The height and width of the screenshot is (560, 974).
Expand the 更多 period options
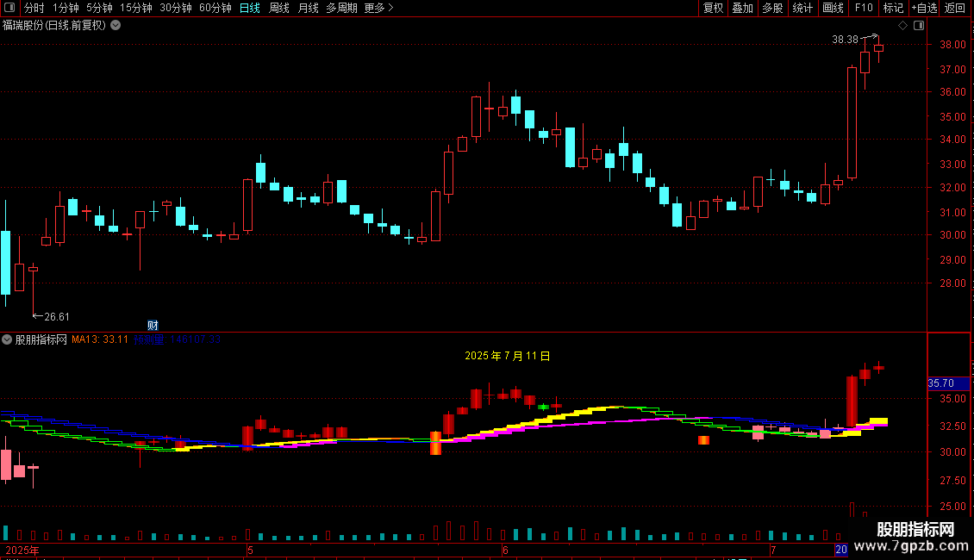[378, 8]
